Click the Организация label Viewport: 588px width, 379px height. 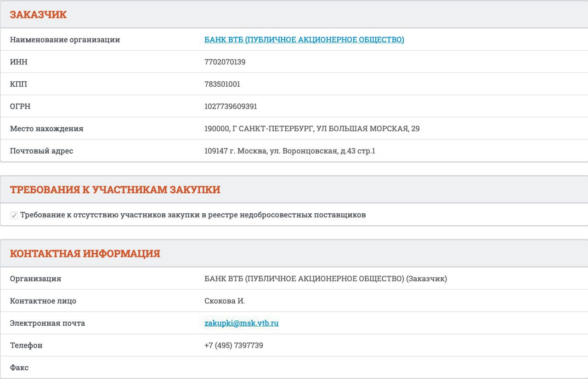click(x=35, y=279)
